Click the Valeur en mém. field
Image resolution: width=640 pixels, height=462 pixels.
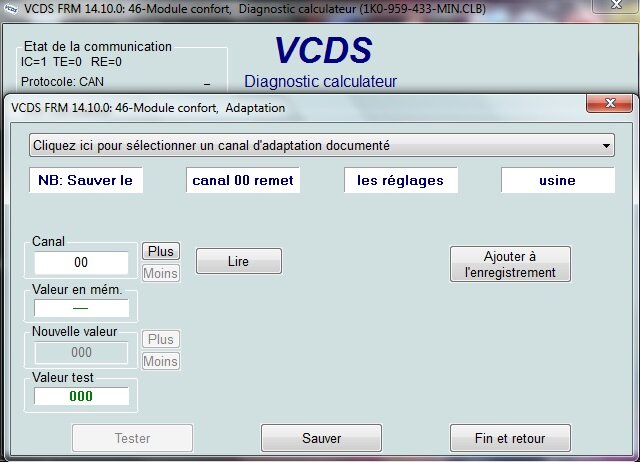coord(81,308)
